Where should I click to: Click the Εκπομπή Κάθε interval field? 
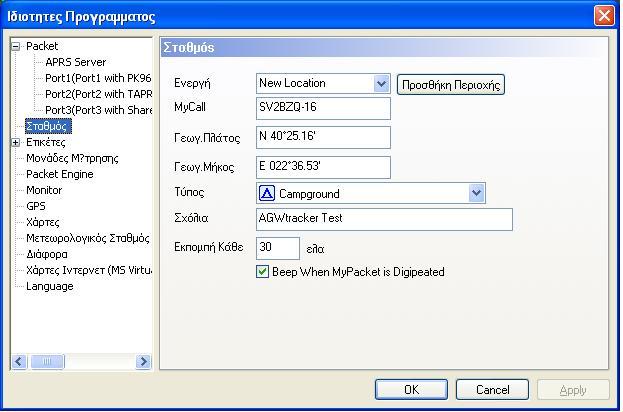[x=278, y=248]
